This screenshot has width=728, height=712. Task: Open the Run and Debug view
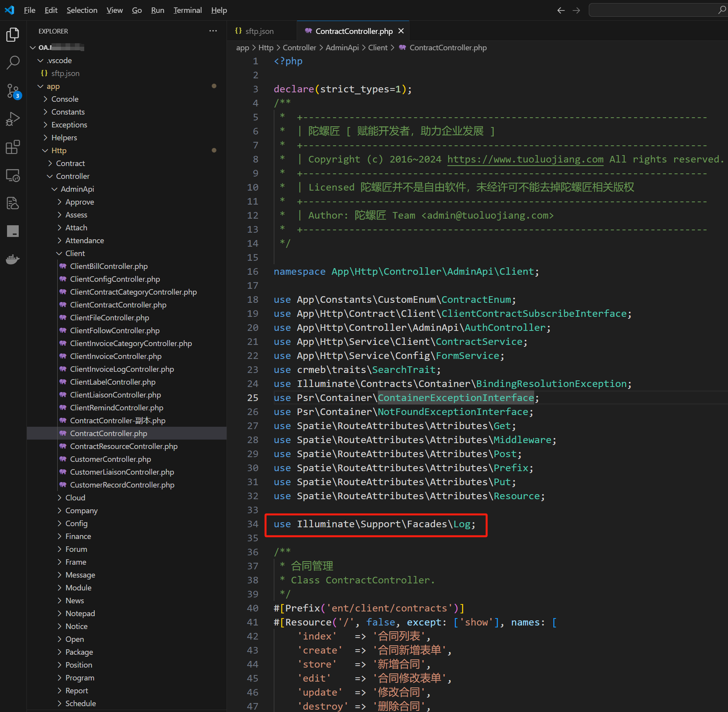(x=13, y=119)
